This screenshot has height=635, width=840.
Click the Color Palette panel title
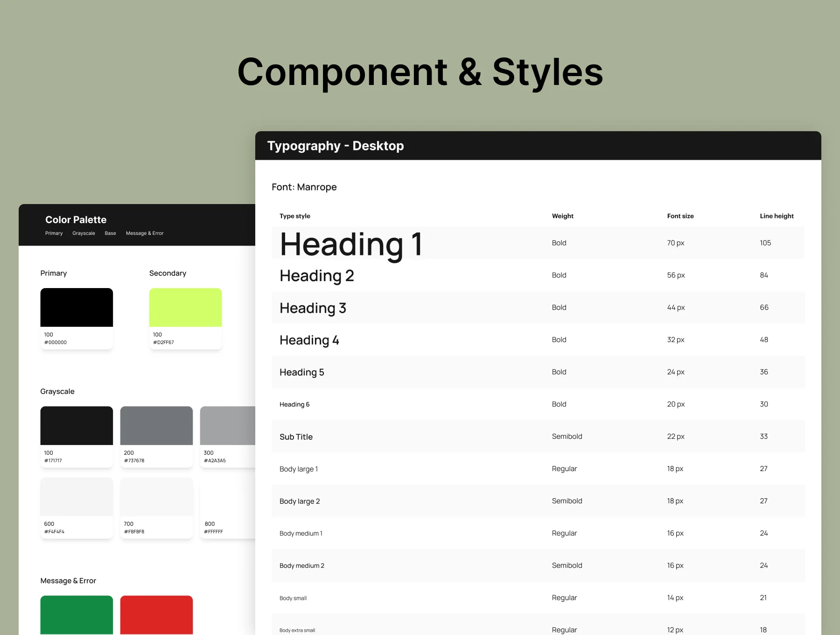coord(76,219)
